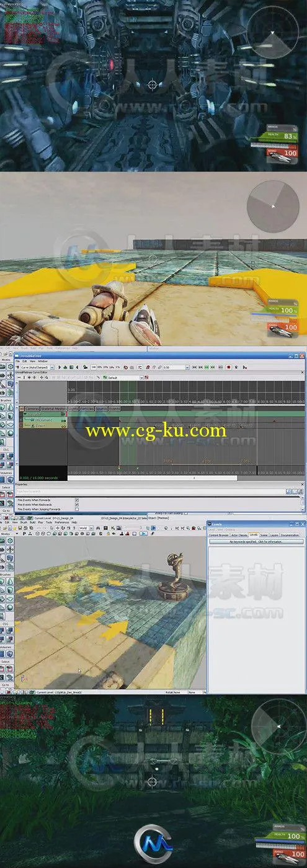This screenshot has width=307, height=868.
Task: Switch to Content Browser tab
Action: (x=219, y=534)
